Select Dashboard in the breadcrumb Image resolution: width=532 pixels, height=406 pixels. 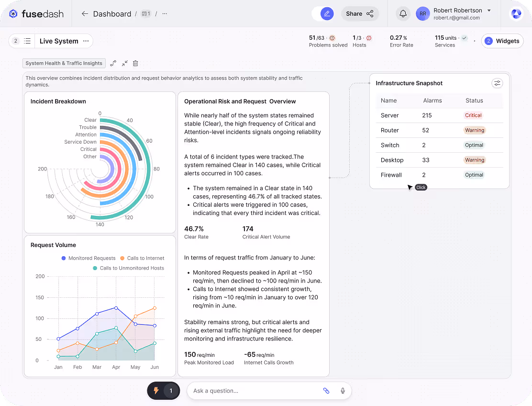pos(112,14)
